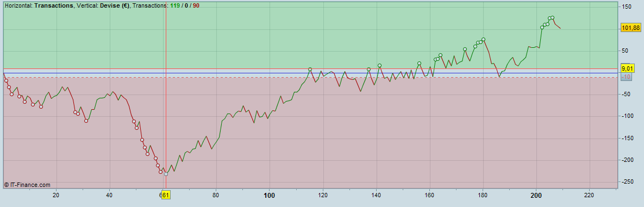The width and height of the screenshot is (644, 207).
Task: Click the -150 label on vertical axis
Action: click(627, 139)
